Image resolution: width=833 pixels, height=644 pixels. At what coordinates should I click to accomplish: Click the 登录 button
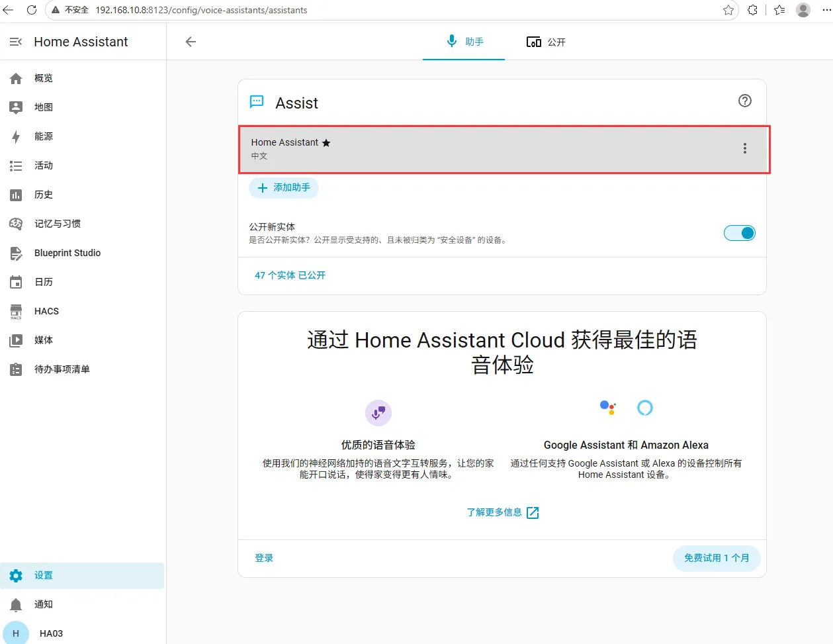(264, 558)
